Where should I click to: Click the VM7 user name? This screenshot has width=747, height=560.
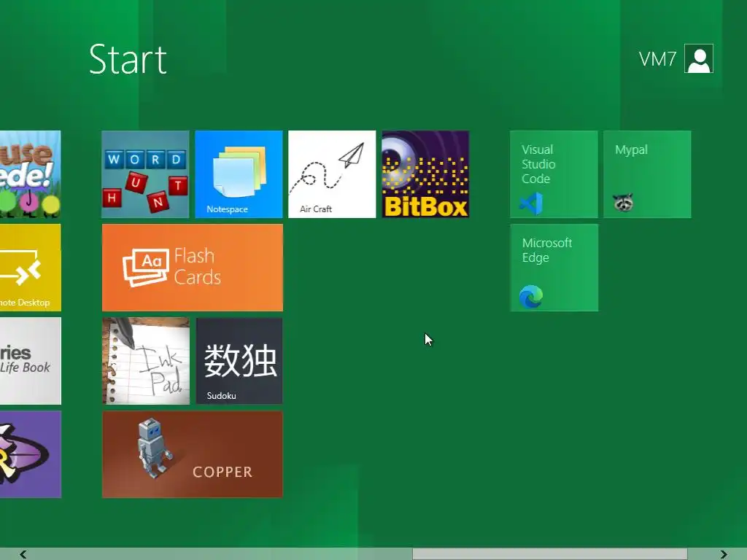pyautogui.click(x=657, y=60)
